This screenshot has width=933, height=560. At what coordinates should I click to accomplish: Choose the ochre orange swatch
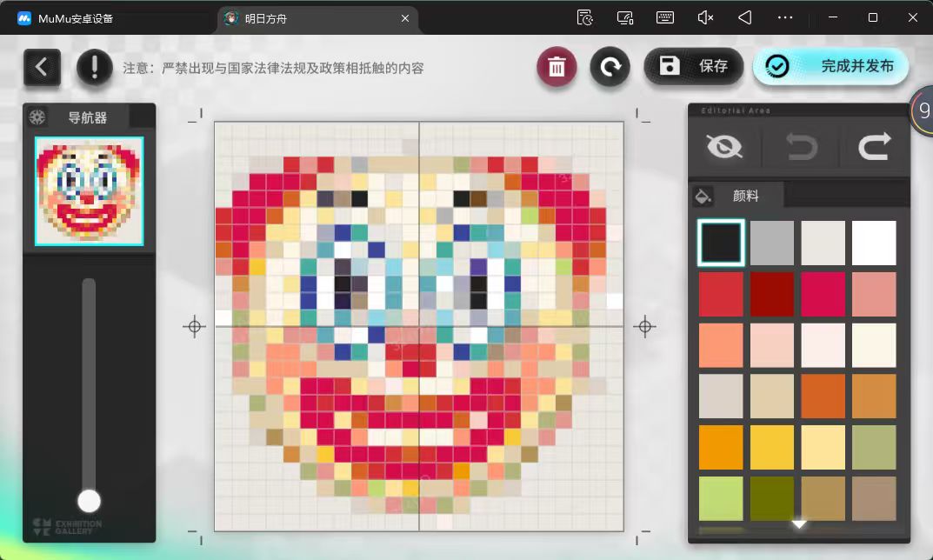874,397
